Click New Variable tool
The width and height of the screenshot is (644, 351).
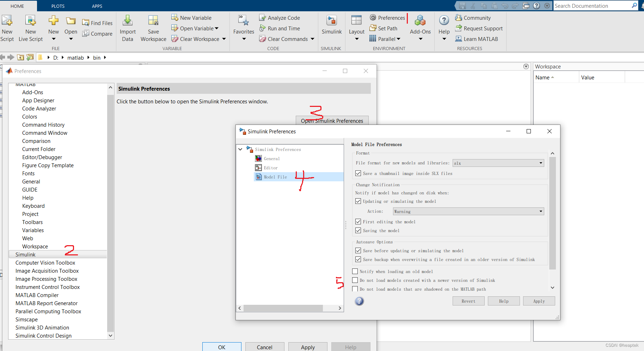click(191, 18)
